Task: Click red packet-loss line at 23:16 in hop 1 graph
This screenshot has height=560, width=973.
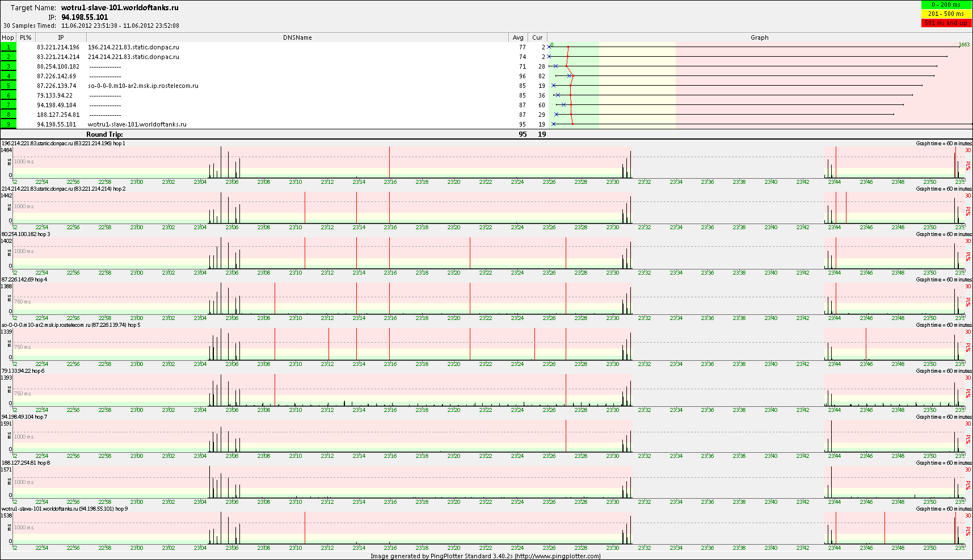Action: [x=389, y=162]
